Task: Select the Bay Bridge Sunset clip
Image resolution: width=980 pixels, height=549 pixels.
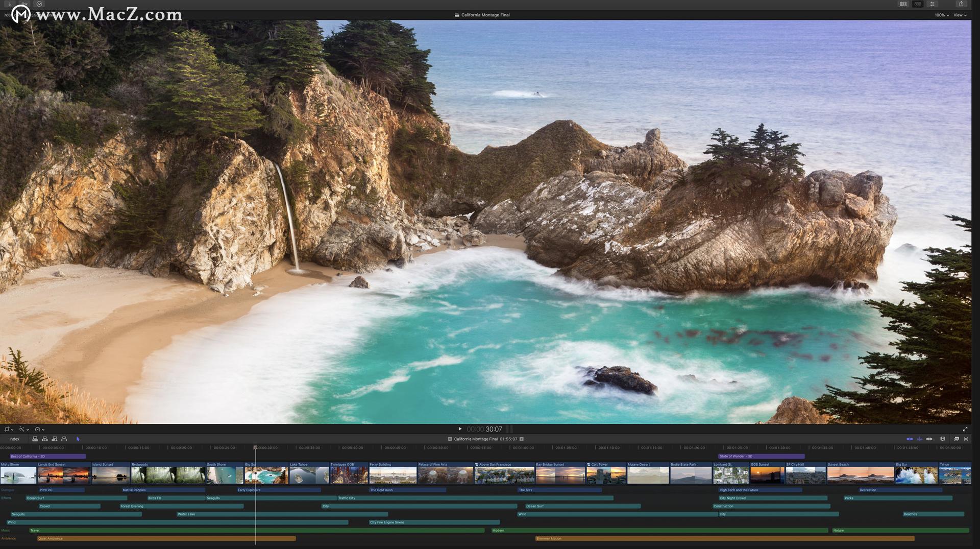Action: pos(560,473)
